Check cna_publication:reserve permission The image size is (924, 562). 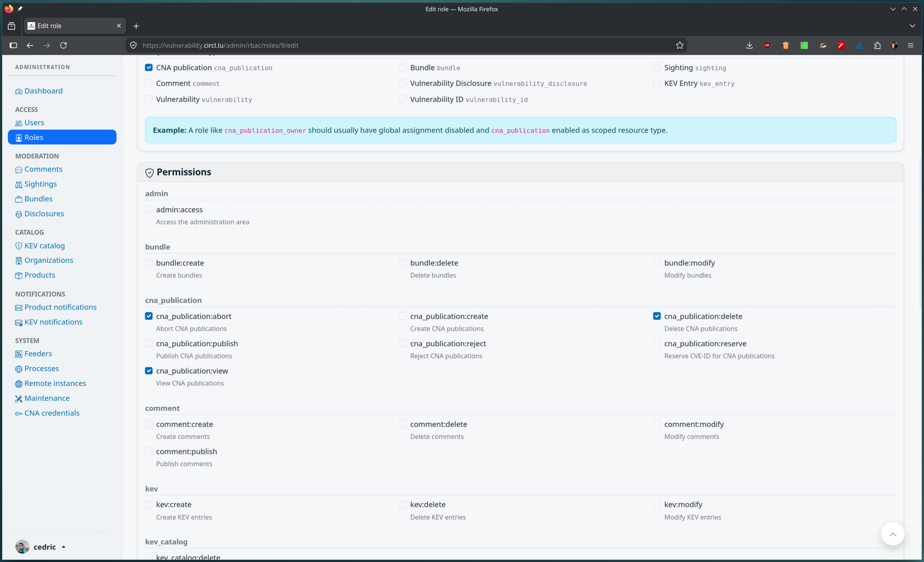coord(657,343)
